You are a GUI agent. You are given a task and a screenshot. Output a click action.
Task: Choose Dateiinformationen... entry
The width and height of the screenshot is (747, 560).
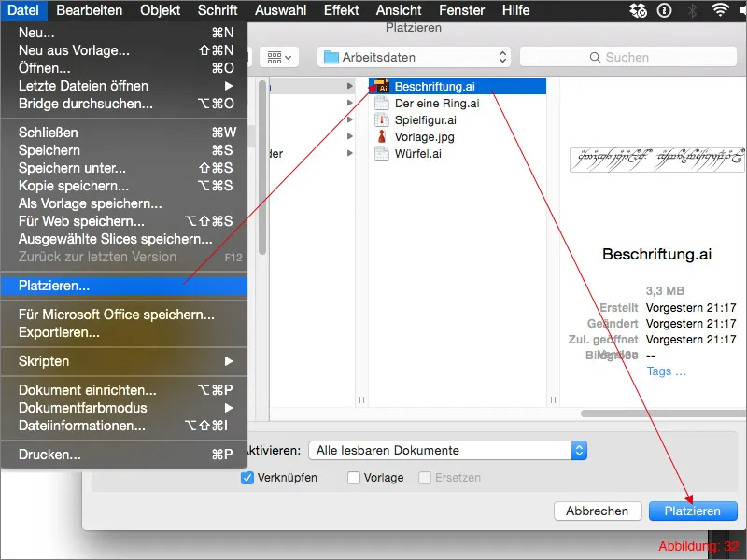tap(124, 426)
